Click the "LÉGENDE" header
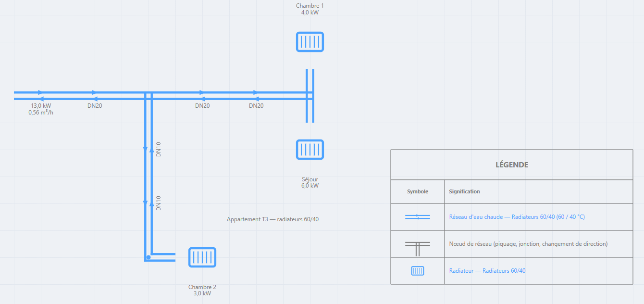 512,165
